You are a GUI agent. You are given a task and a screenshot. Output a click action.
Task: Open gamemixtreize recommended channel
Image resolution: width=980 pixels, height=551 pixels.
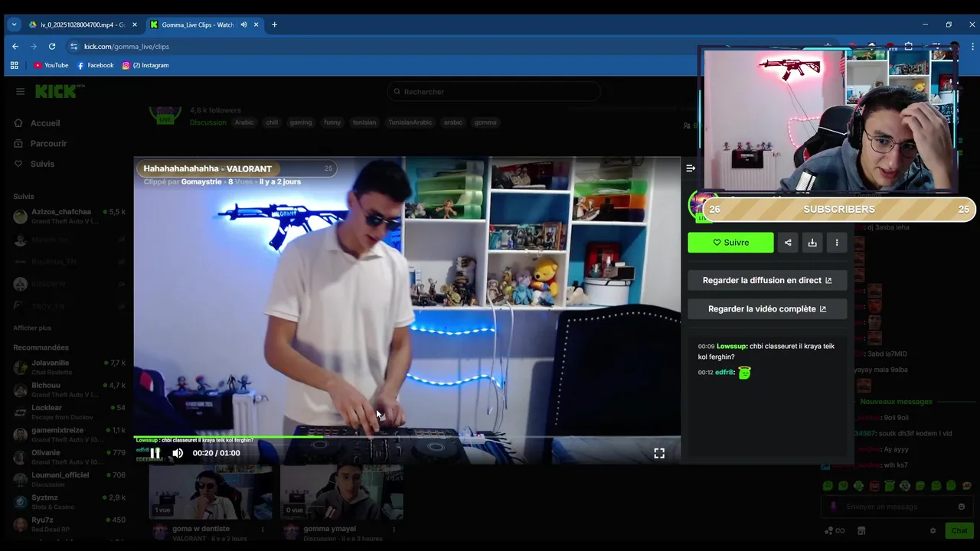[x=69, y=435]
